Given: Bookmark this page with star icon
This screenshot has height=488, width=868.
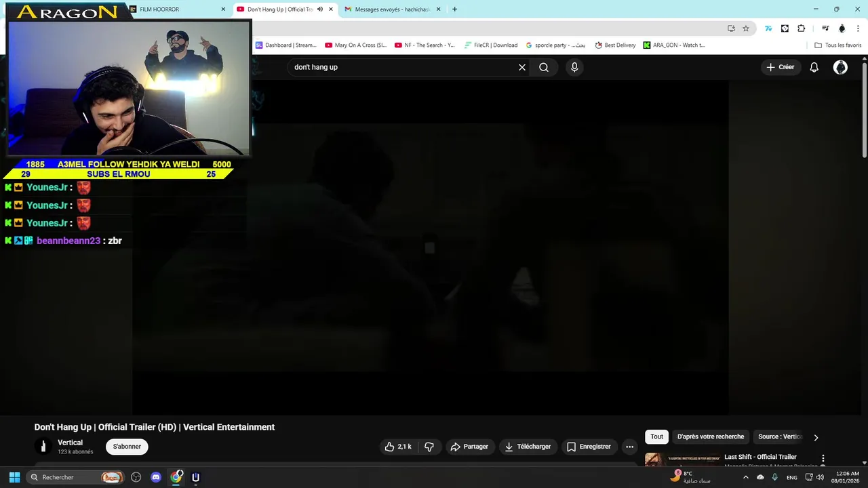Looking at the screenshot, I should 746,28.
